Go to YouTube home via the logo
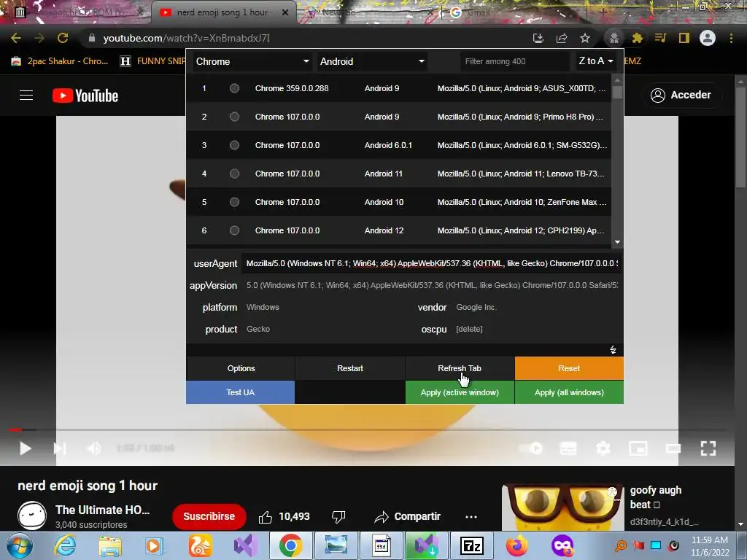This screenshot has width=747, height=560. click(x=85, y=96)
